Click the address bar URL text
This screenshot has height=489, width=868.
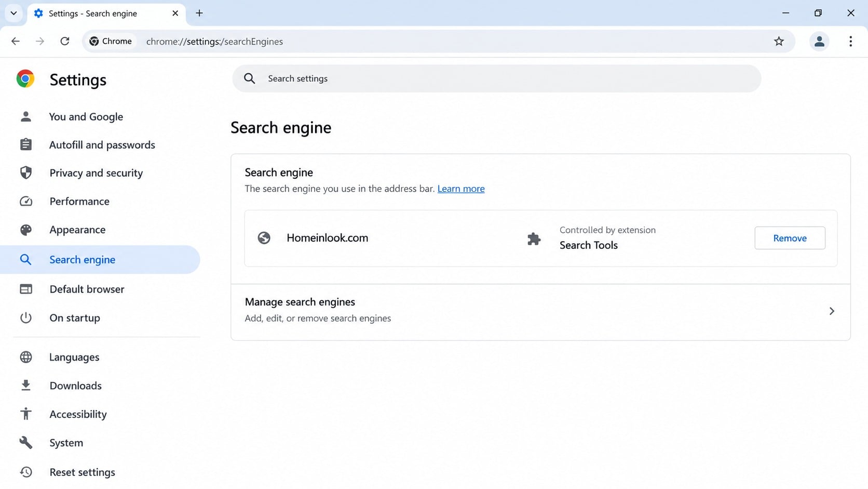tap(214, 42)
